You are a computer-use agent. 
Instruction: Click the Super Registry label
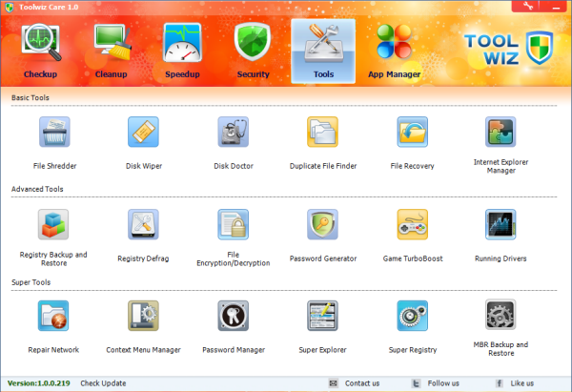(x=413, y=350)
